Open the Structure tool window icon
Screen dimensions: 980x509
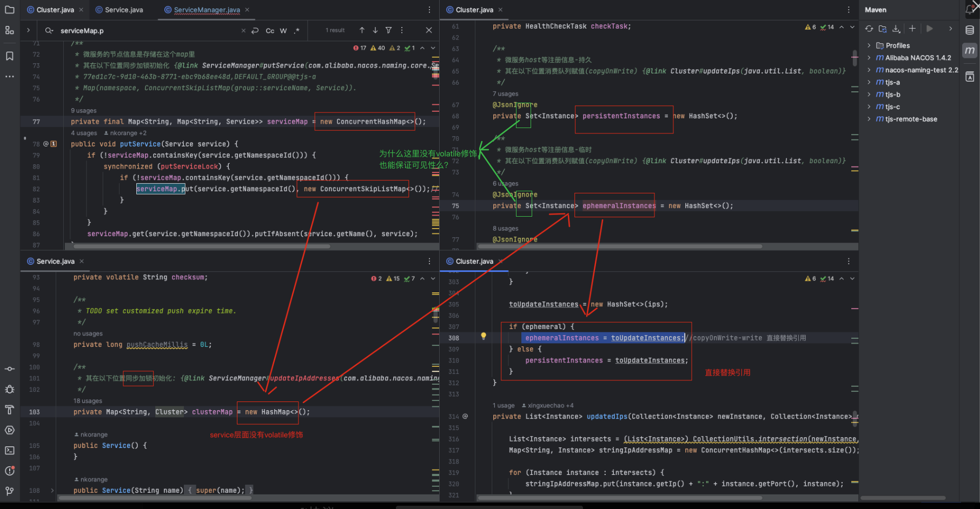tap(9, 30)
